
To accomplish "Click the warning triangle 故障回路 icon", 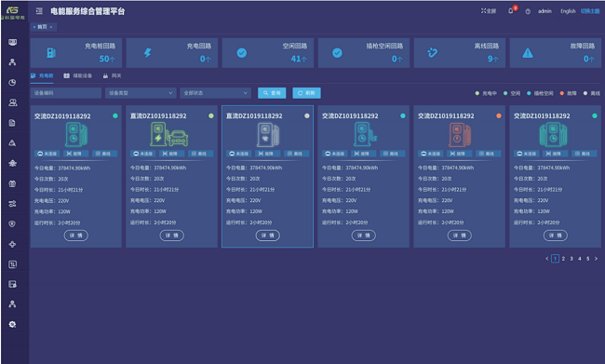I will 528,53.
